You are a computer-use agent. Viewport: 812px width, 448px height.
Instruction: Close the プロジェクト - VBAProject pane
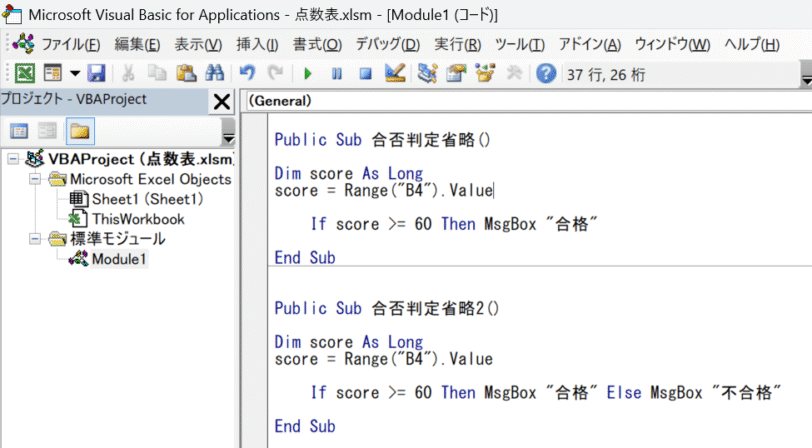tap(222, 101)
